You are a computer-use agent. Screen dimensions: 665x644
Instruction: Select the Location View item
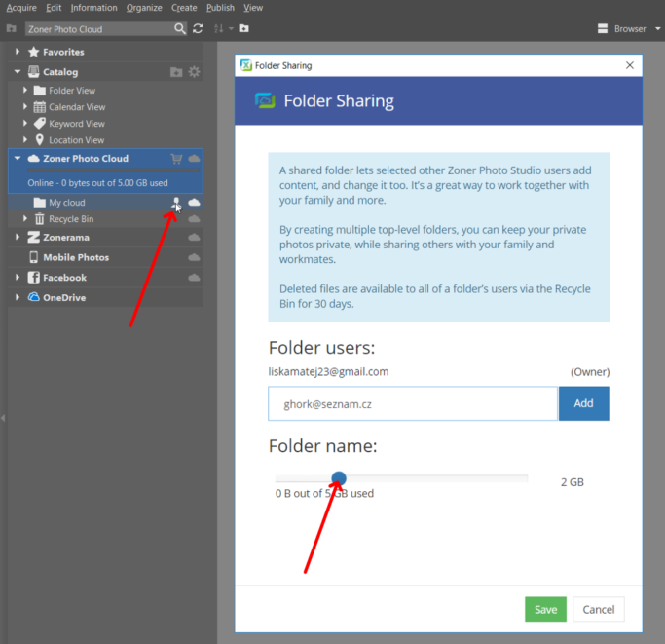[x=76, y=140]
